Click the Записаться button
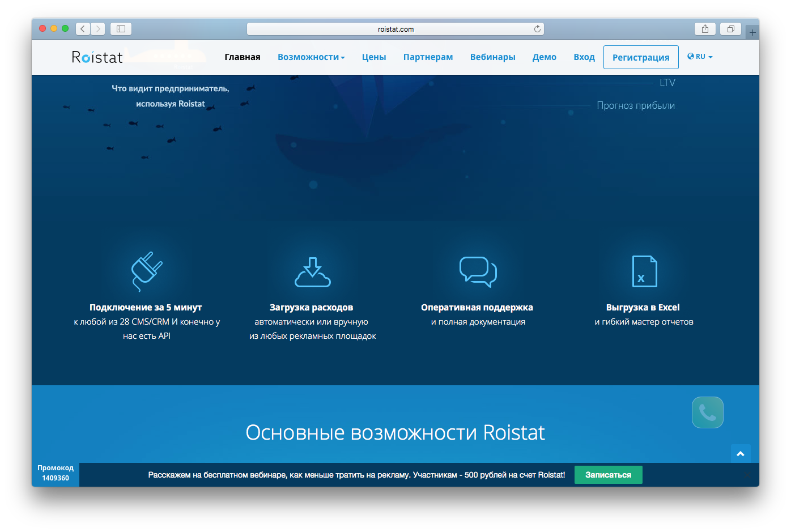Screen dimensions: 791x532 (x=609, y=475)
